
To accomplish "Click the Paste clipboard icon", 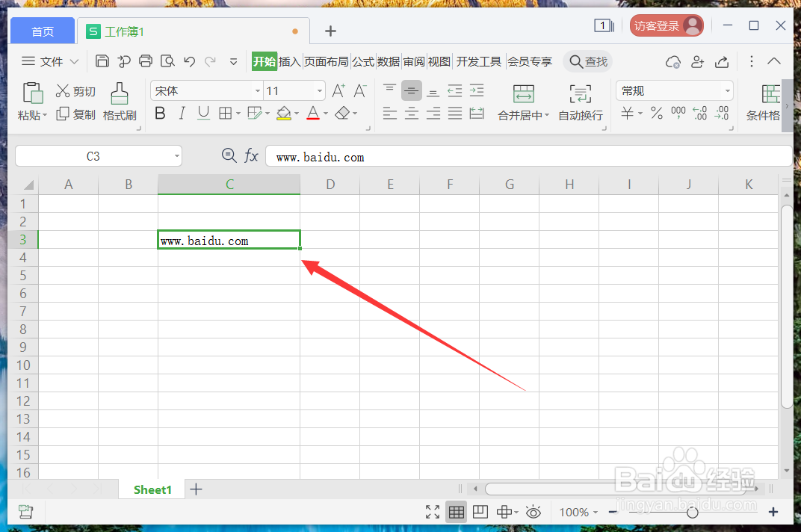I will (33, 93).
